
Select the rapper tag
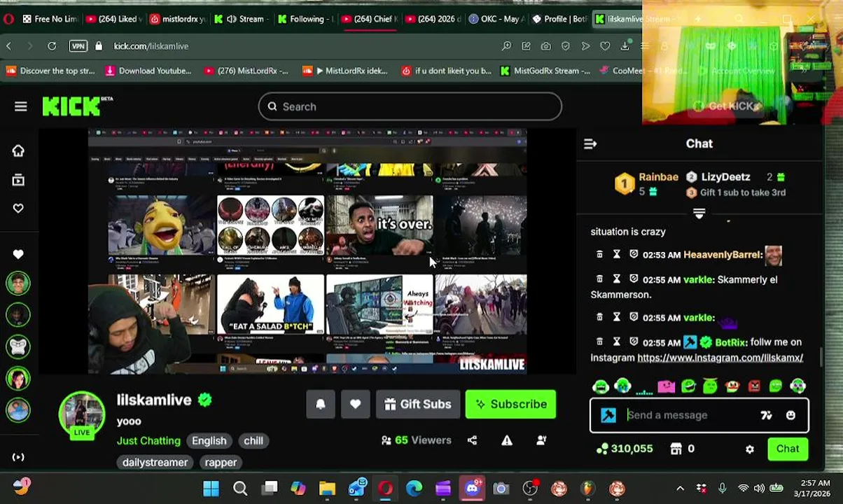pyautogui.click(x=221, y=462)
